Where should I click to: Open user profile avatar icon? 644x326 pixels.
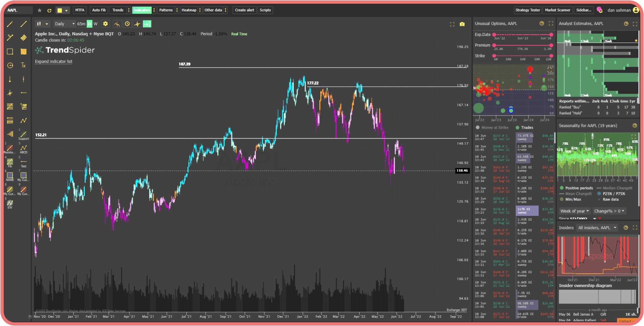tap(636, 10)
